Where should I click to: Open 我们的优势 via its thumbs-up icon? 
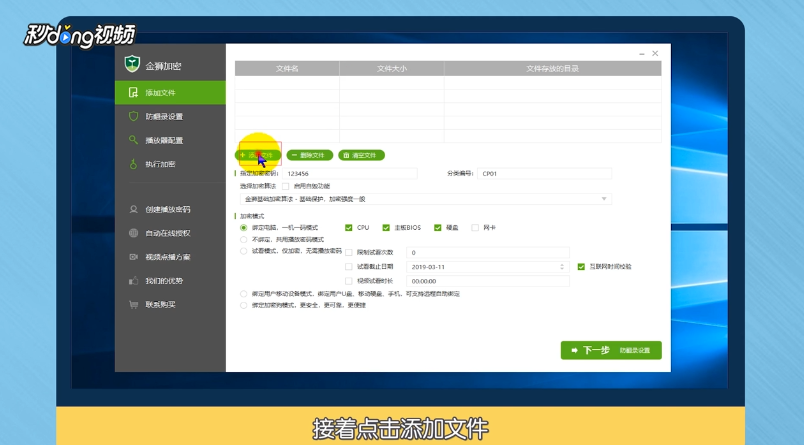(133, 280)
